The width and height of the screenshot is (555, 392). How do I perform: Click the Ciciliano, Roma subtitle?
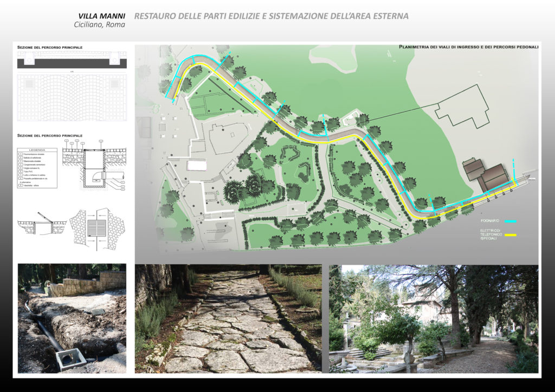pos(99,25)
